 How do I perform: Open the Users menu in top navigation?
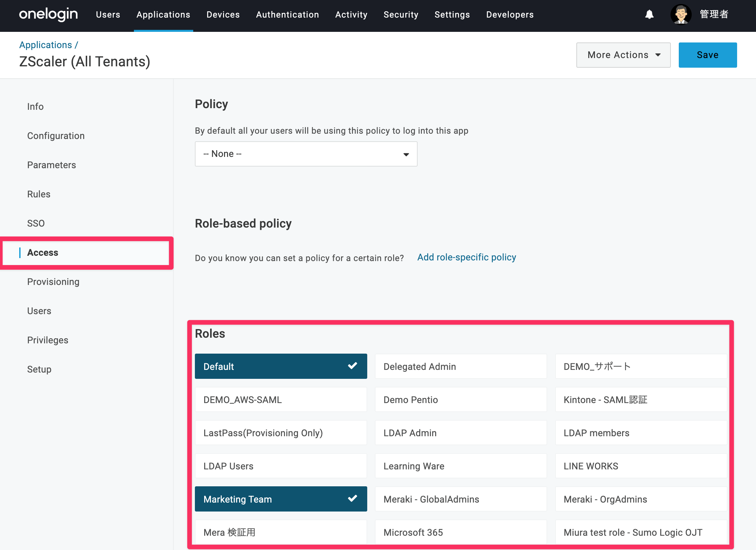tap(108, 15)
